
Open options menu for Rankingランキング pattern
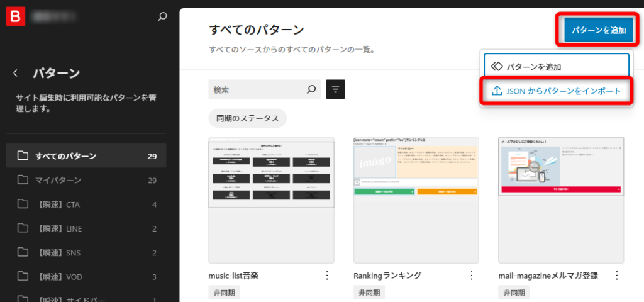(x=472, y=276)
